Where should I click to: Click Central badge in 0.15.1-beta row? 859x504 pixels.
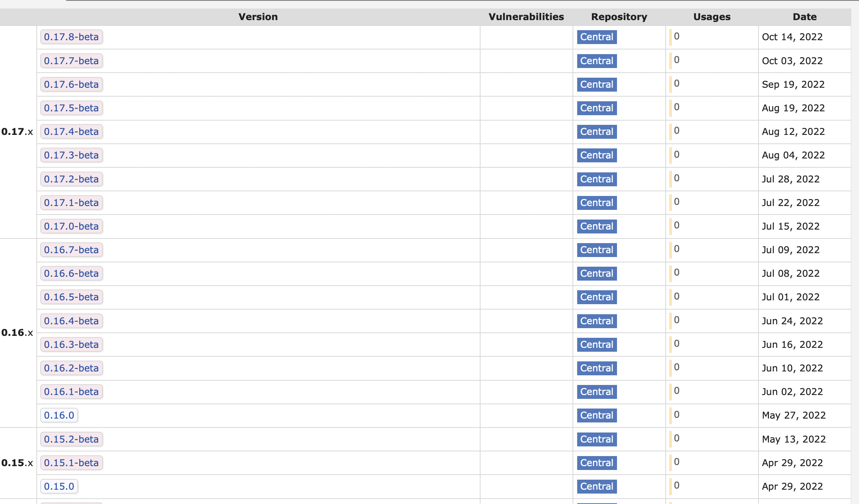pos(597,463)
